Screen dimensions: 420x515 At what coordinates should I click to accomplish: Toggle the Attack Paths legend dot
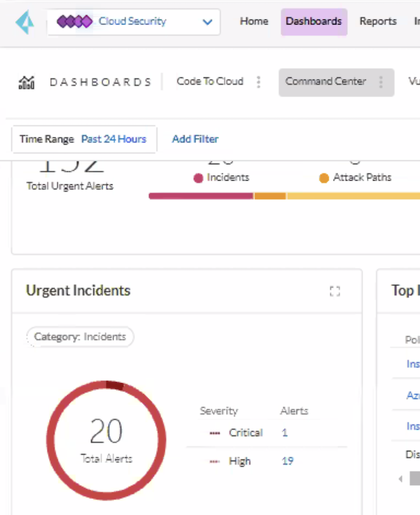point(324,178)
